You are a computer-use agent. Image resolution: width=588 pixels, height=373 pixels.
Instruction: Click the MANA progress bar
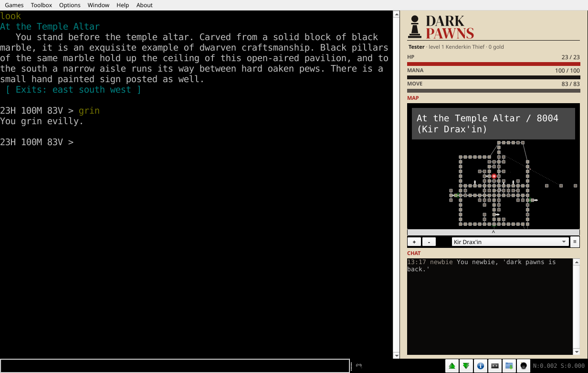(493, 77)
